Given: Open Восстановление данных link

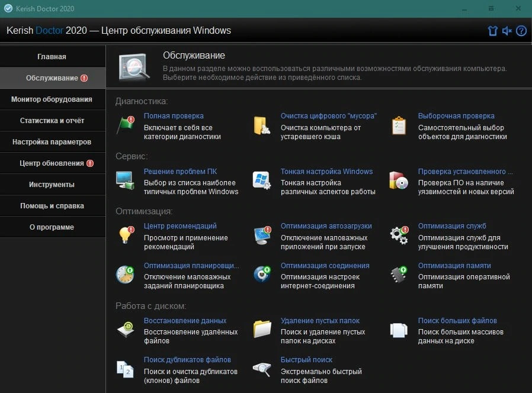Looking at the screenshot, I should pos(185,320).
